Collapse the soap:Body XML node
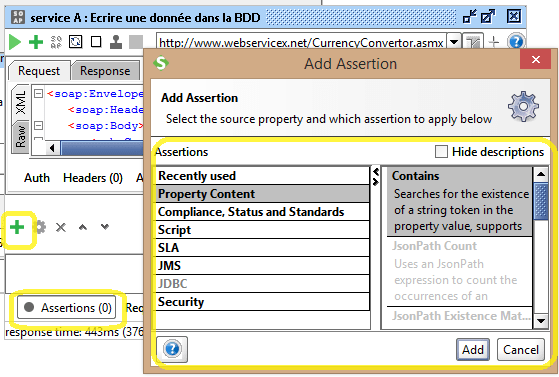The height and width of the screenshot is (377, 559). [38, 126]
